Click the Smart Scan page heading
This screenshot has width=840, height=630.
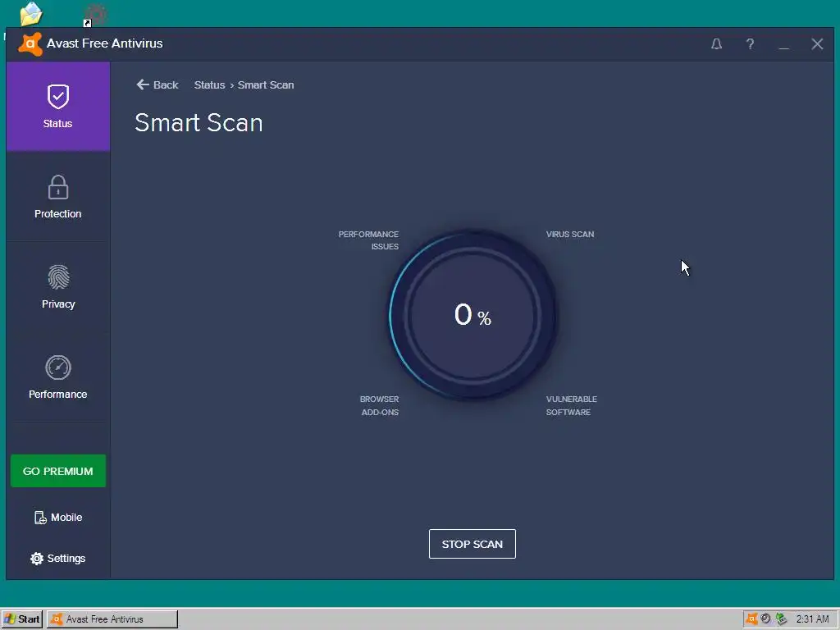tap(199, 123)
